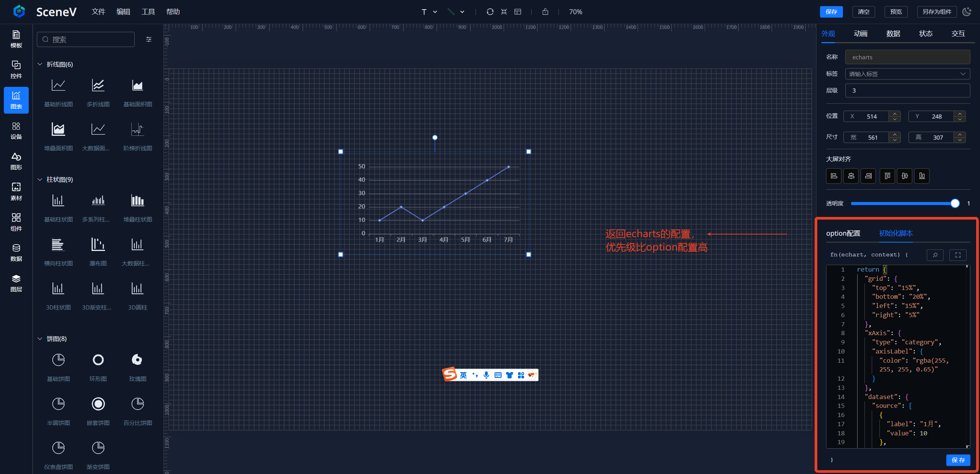Choose the 横向柱状图 horizontal bar icon
This screenshot has height=474, width=980.
click(58, 245)
